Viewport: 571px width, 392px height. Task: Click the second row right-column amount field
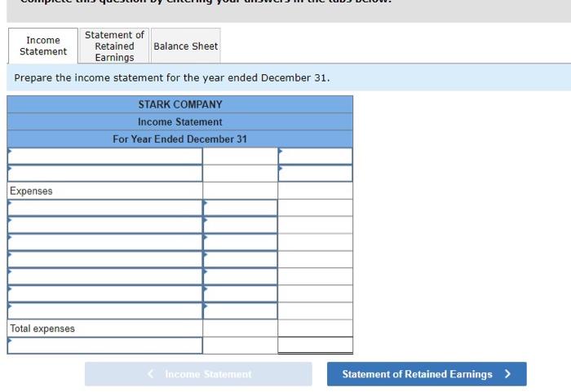(316, 174)
